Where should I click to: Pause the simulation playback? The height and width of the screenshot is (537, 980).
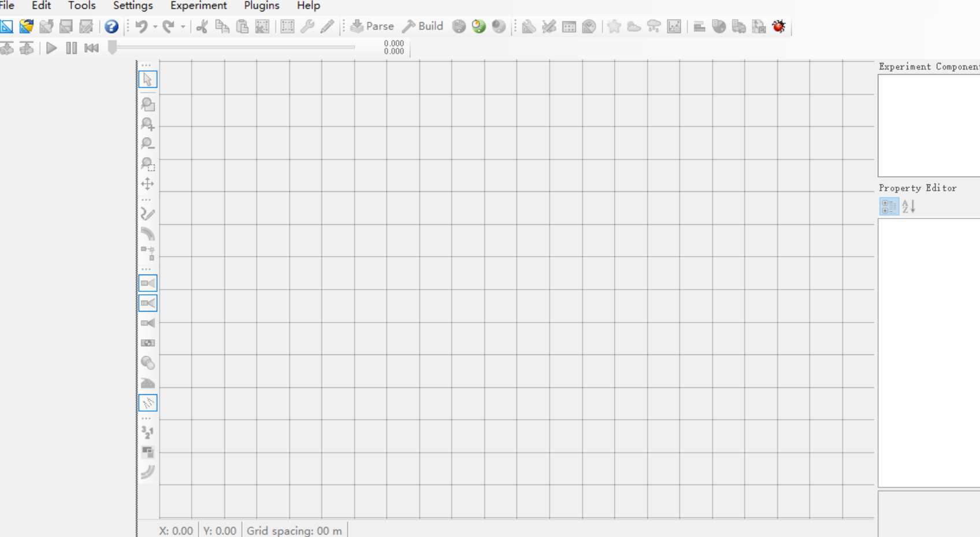(72, 48)
